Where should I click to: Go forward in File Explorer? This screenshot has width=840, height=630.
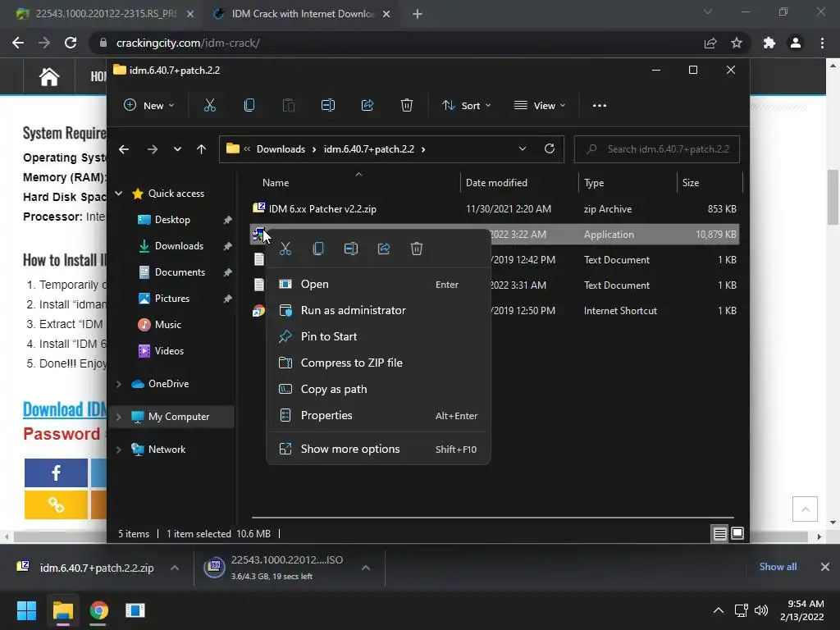click(x=152, y=149)
